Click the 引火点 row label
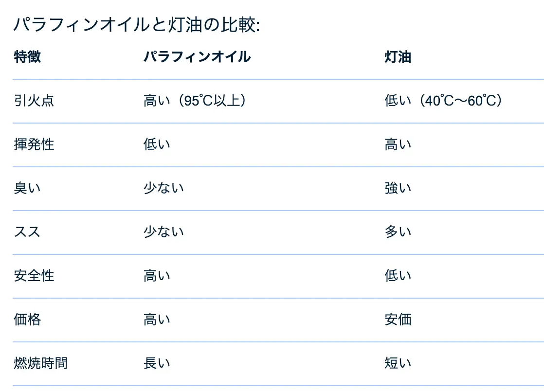The image size is (544, 392). (34, 101)
